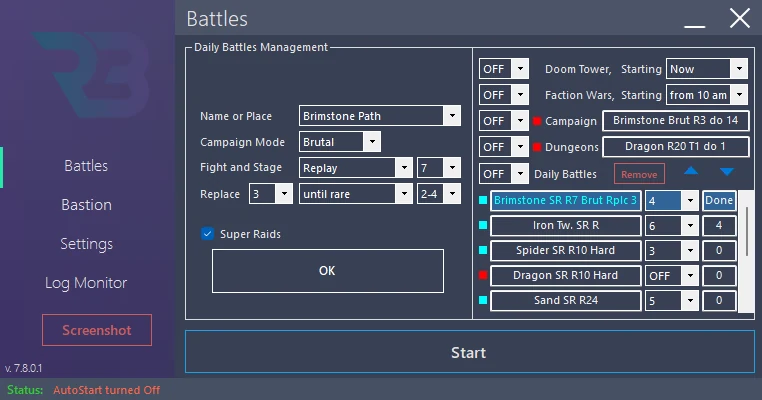
Task: Click Done status field for Brimstone row
Action: [719, 200]
